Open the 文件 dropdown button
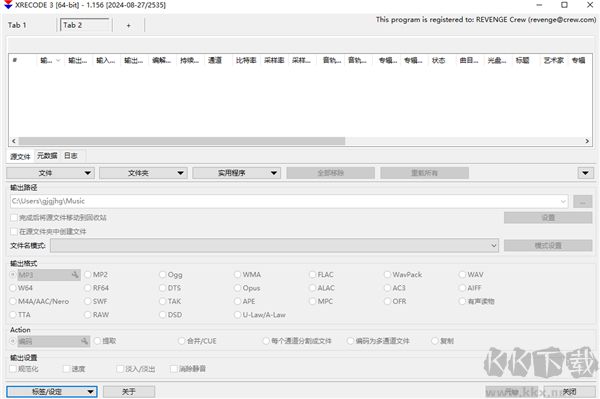The width and height of the screenshot is (600, 399). click(51, 173)
